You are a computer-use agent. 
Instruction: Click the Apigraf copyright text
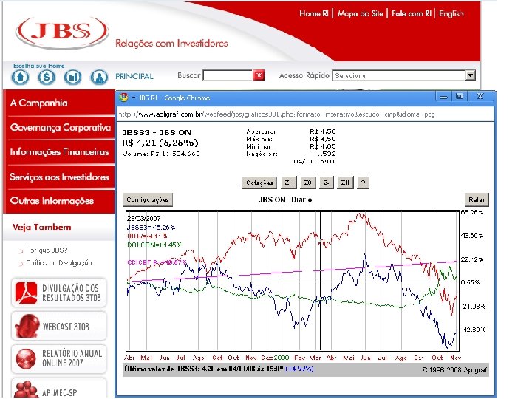point(454,370)
